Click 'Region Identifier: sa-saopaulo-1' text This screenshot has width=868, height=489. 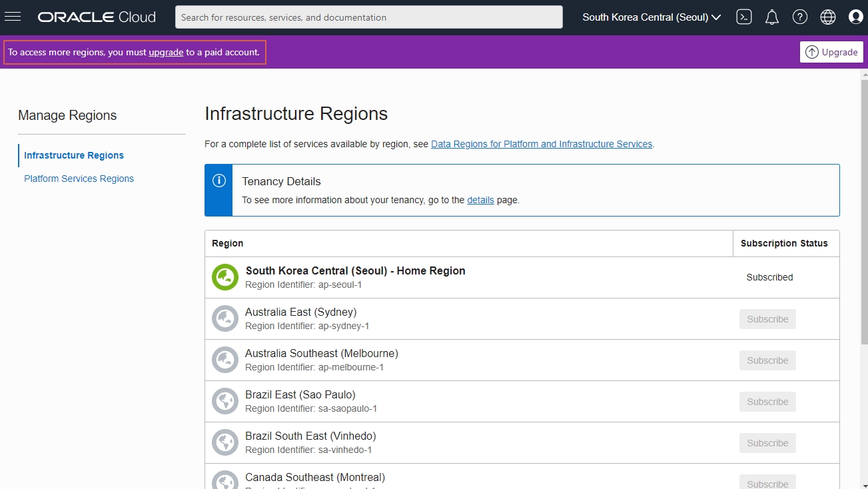311,408
